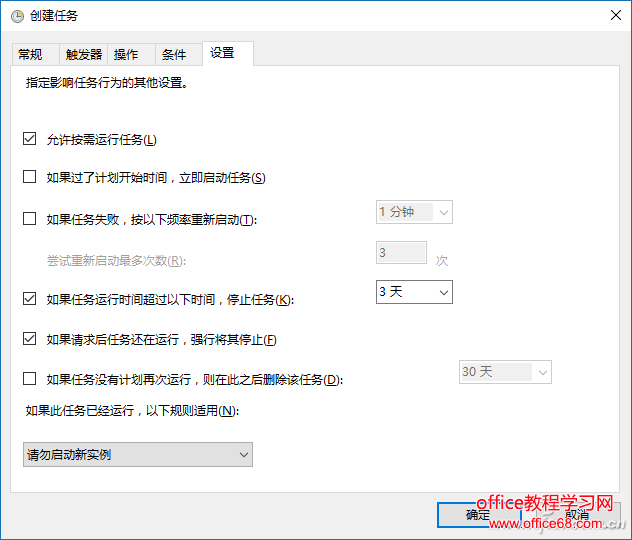Screen dimensions: 632x540
Task: Toggle 如果任务运行时间超过以下时间，停止任务 checkbox
Action: pos(29,299)
